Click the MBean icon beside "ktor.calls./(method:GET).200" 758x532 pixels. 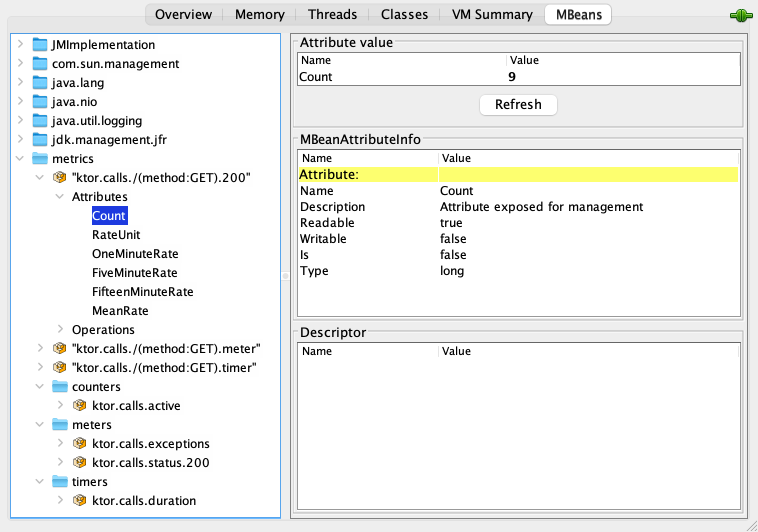click(x=59, y=177)
